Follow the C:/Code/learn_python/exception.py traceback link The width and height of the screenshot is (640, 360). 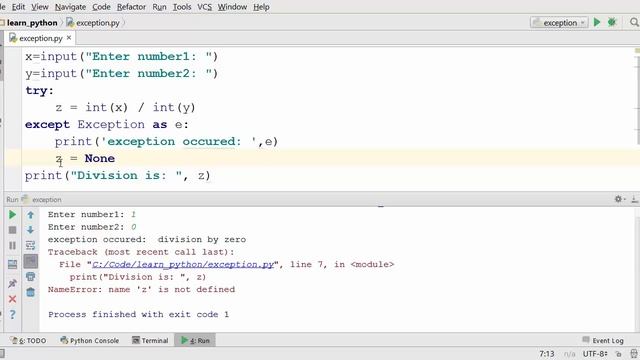click(183, 264)
